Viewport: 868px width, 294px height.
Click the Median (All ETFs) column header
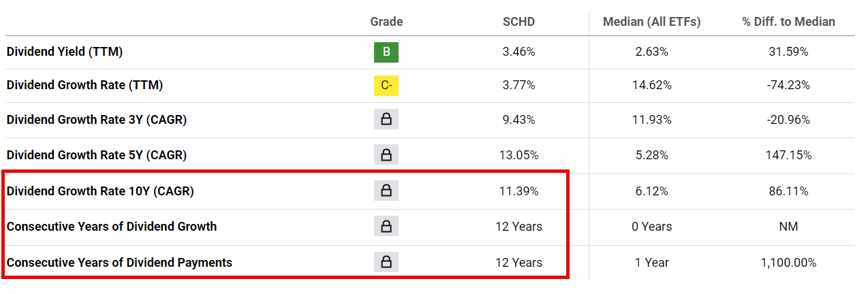pyautogui.click(x=651, y=22)
